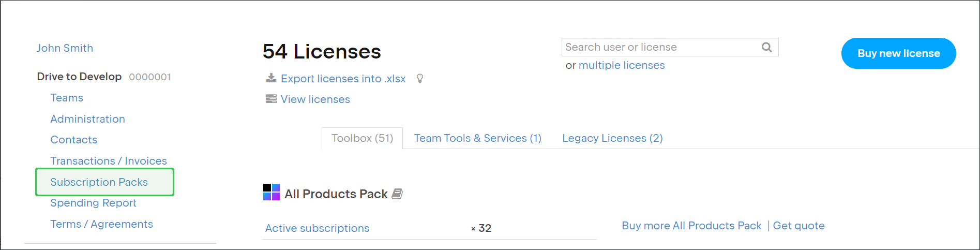Focus the Search user or license field
The width and height of the screenshot is (980, 250).
coord(659,47)
